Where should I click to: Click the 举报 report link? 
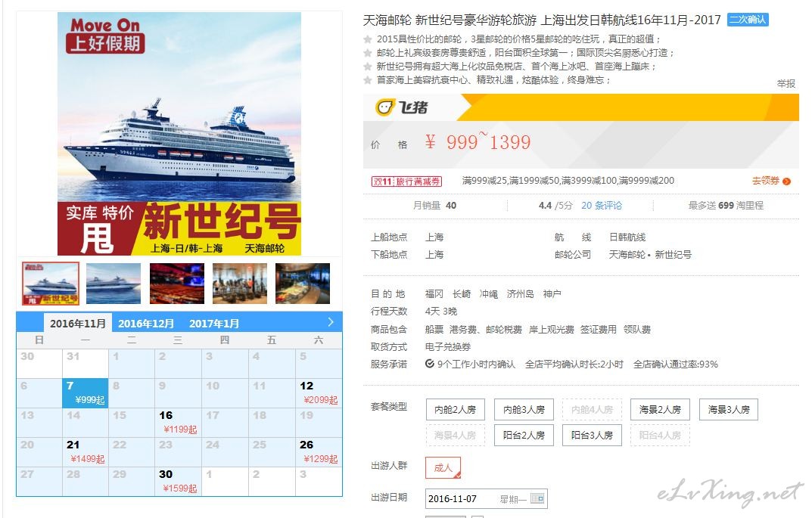(786, 83)
